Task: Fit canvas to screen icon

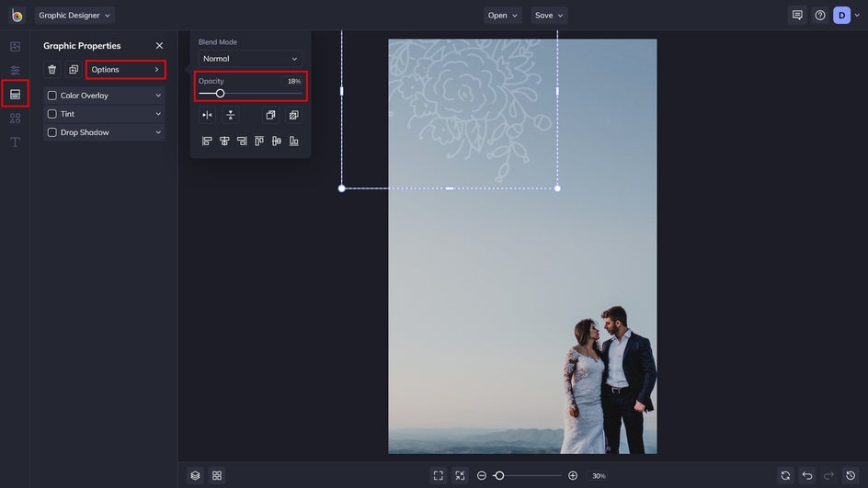Action: pyautogui.click(x=438, y=475)
